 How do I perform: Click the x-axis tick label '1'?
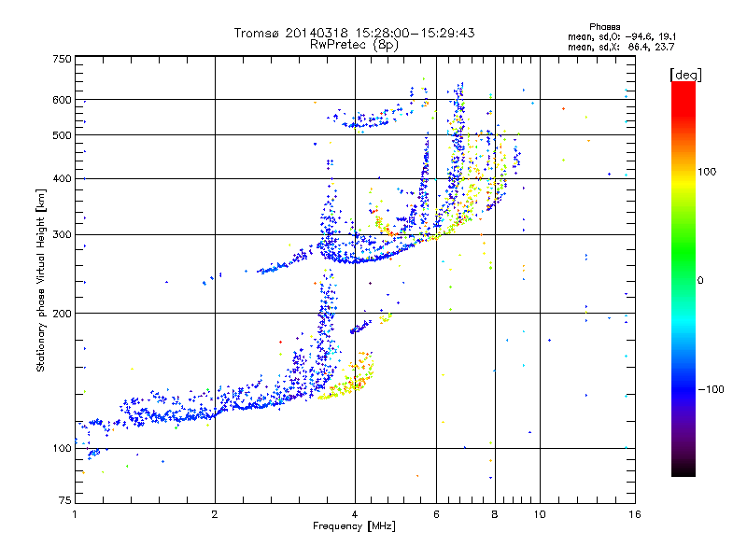(75, 514)
